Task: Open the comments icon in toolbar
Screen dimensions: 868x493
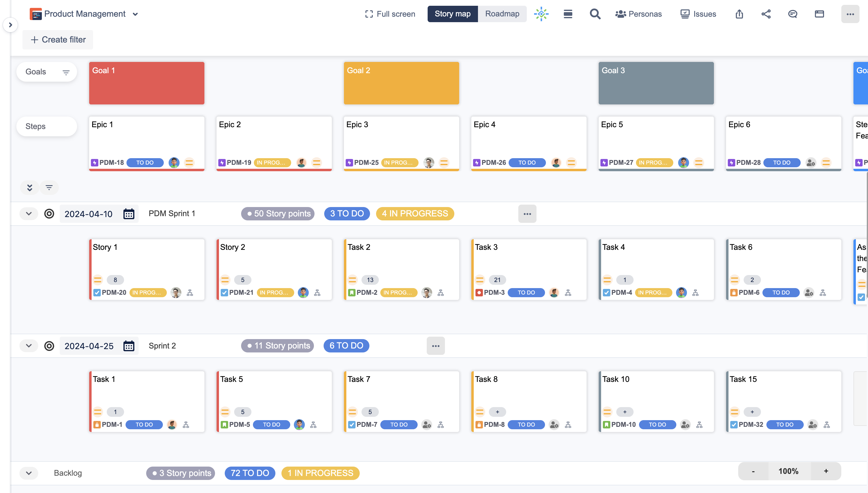Action: click(792, 14)
